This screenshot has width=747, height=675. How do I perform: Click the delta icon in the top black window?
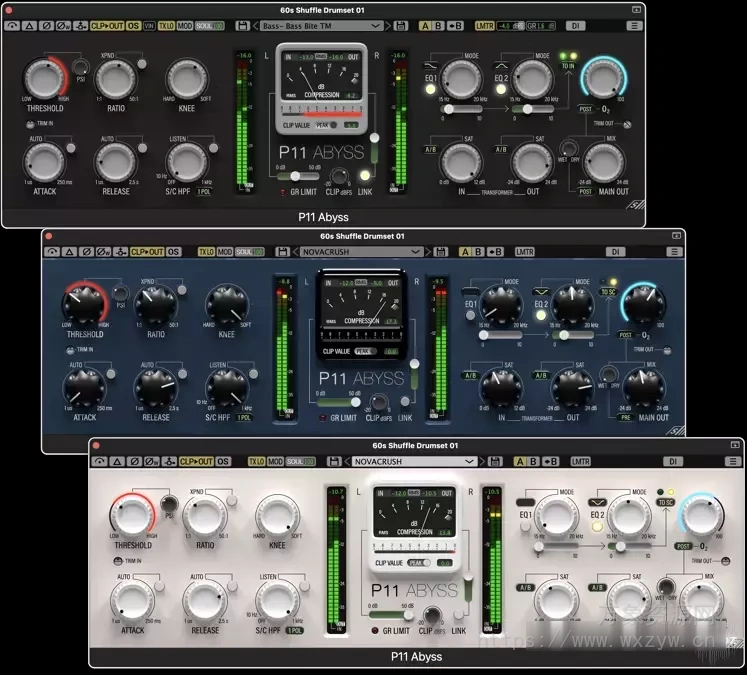[29, 26]
